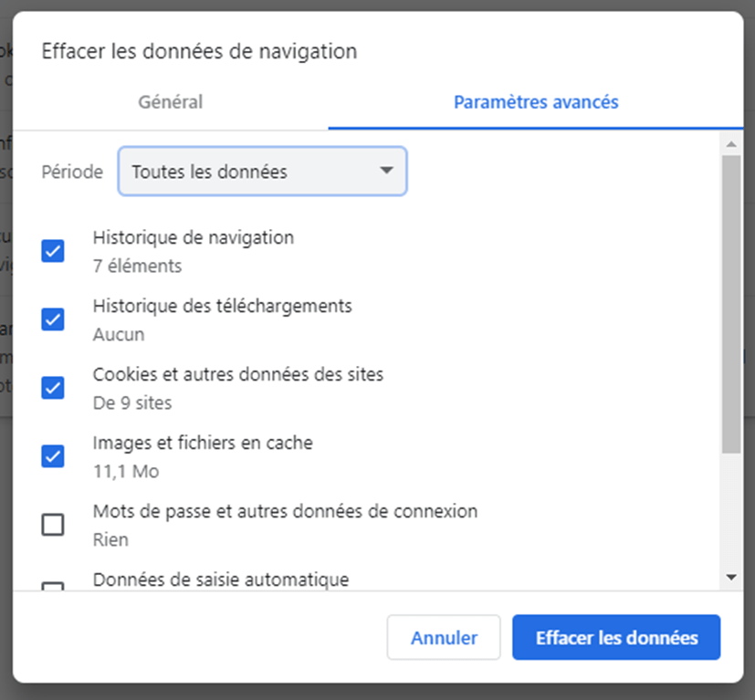Enable the Mots de passe checkbox

coord(53,525)
